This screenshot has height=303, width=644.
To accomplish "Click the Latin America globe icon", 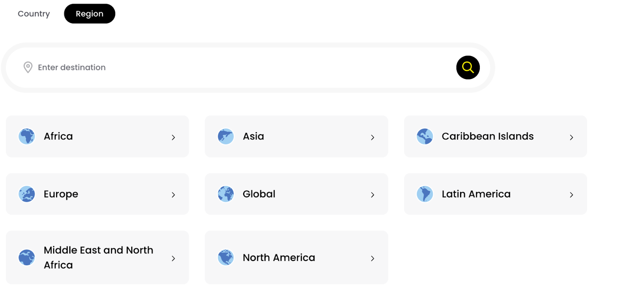I will pyautogui.click(x=425, y=194).
